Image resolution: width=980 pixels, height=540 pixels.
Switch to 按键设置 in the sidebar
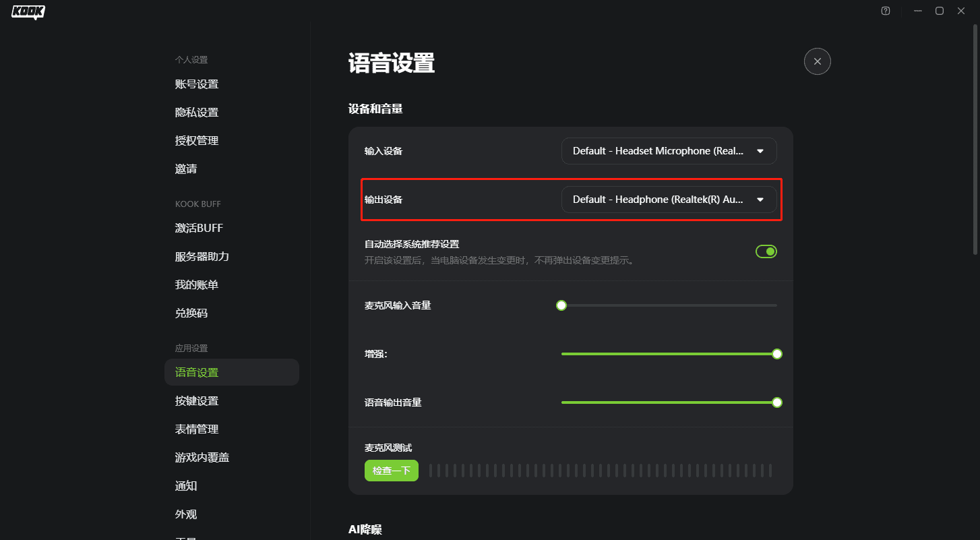(197, 400)
